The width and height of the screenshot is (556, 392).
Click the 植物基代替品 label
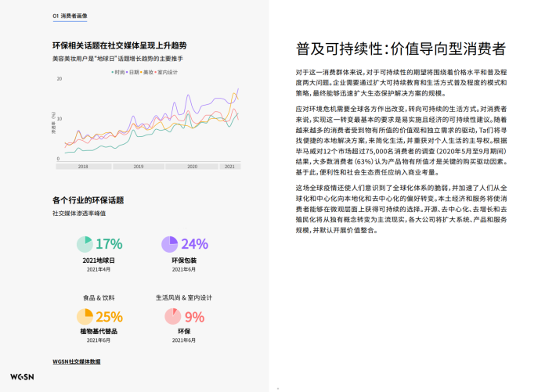(x=99, y=332)
